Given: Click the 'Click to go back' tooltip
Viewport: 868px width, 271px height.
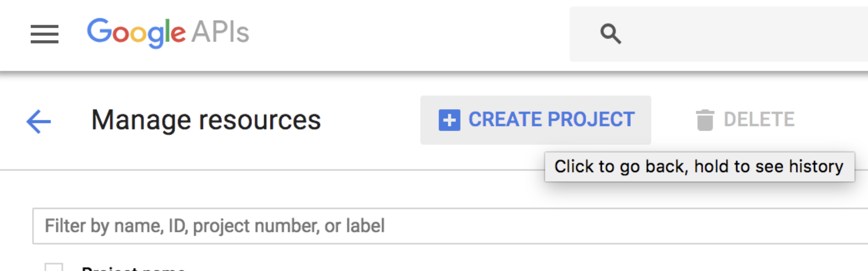Looking at the screenshot, I should (x=699, y=167).
